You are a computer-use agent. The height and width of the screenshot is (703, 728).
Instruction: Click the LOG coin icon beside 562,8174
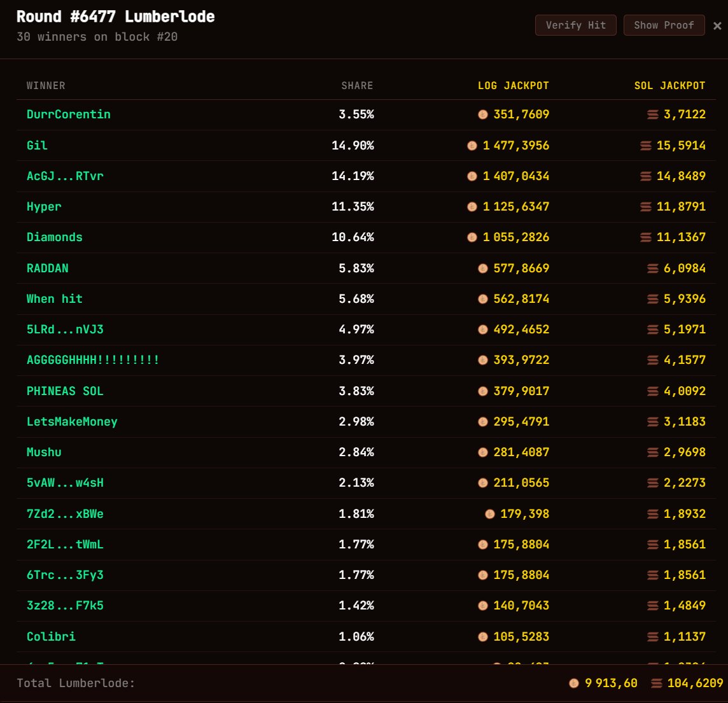click(x=483, y=299)
